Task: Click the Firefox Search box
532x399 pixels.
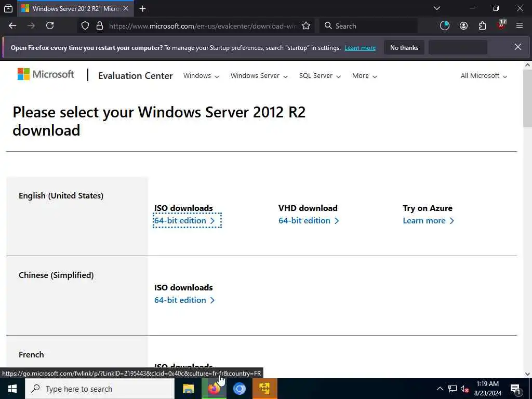Action: pos(368,26)
